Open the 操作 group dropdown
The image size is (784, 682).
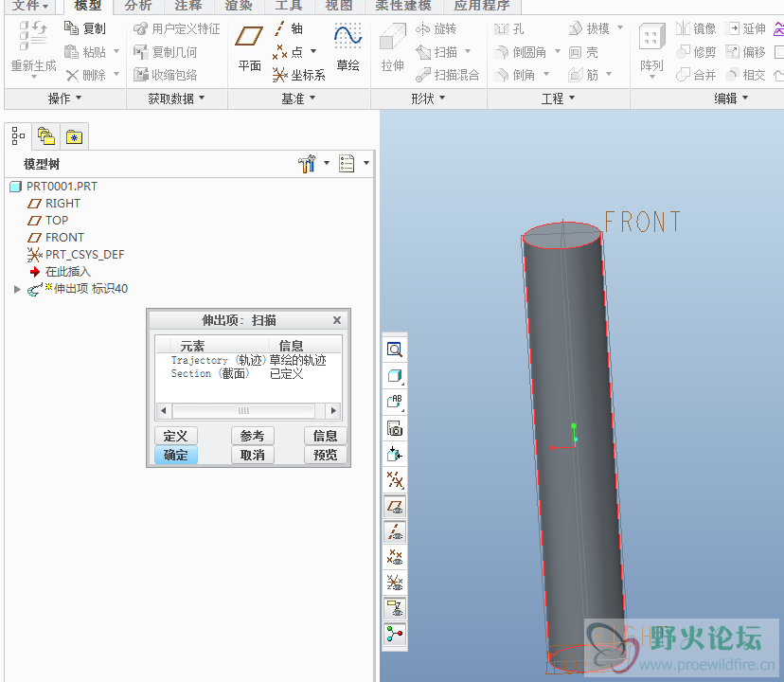pyautogui.click(x=64, y=99)
